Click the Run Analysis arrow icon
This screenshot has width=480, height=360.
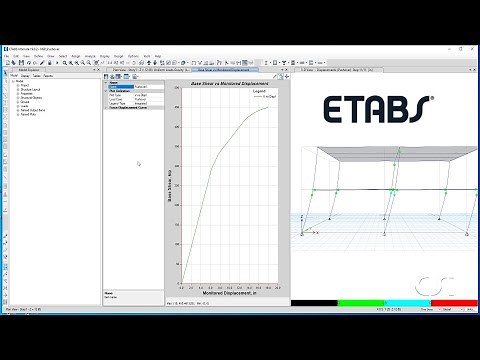point(57,63)
